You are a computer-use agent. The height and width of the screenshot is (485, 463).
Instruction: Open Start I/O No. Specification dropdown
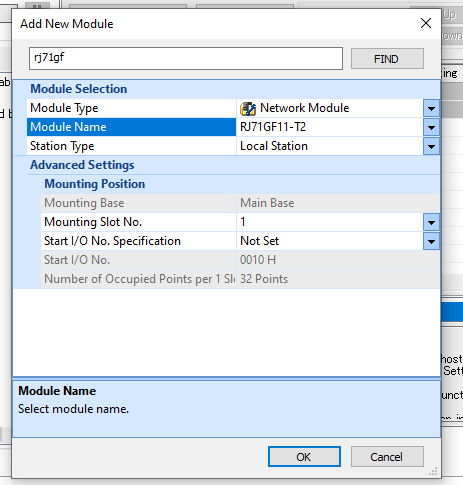[431, 241]
